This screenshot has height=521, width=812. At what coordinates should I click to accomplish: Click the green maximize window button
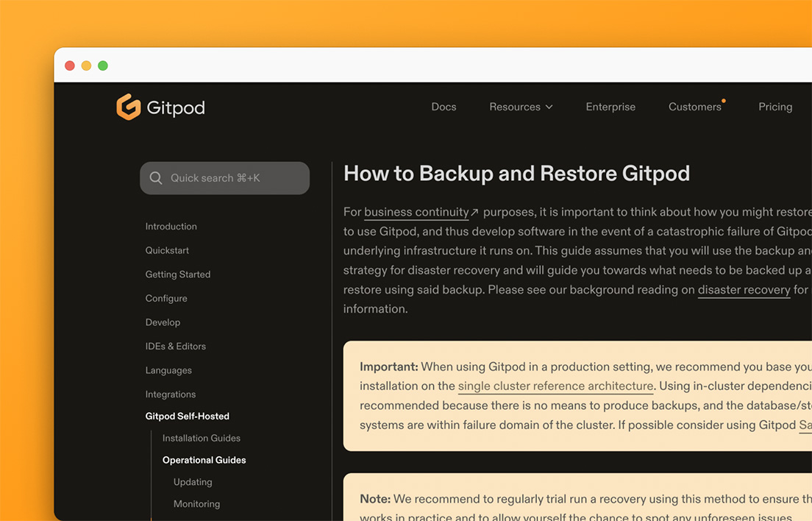coord(103,65)
